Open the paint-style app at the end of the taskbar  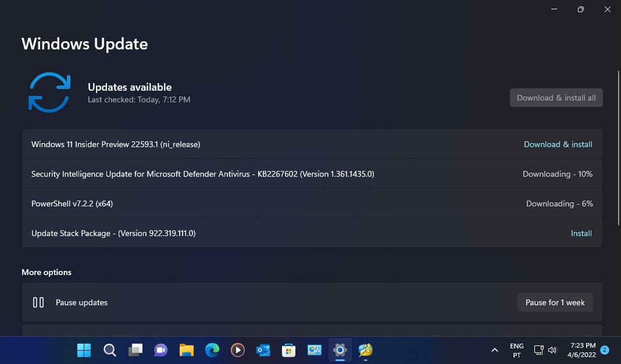click(366, 350)
